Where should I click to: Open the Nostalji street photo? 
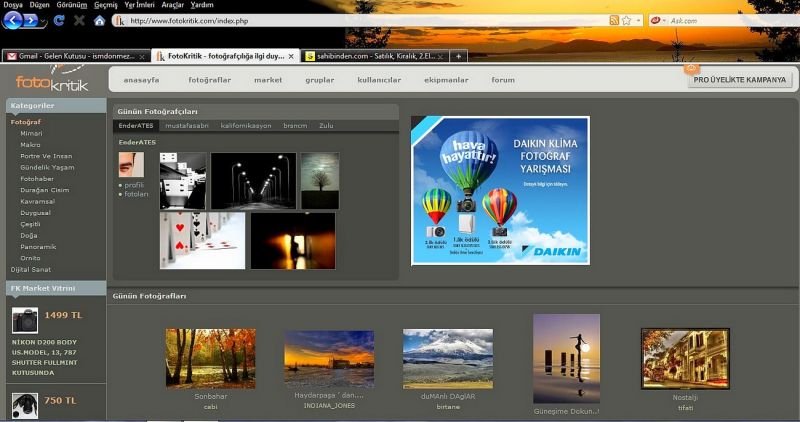pyautogui.click(x=685, y=359)
